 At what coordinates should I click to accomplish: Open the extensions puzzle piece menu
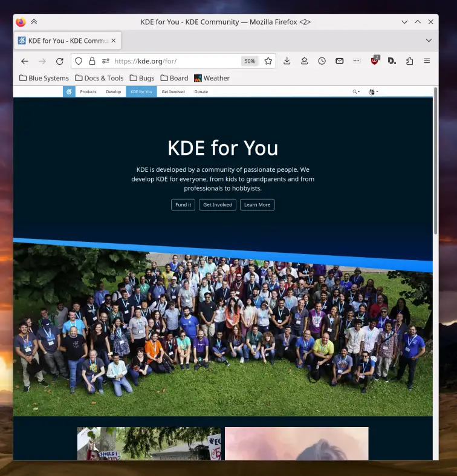pyautogui.click(x=410, y=61)
